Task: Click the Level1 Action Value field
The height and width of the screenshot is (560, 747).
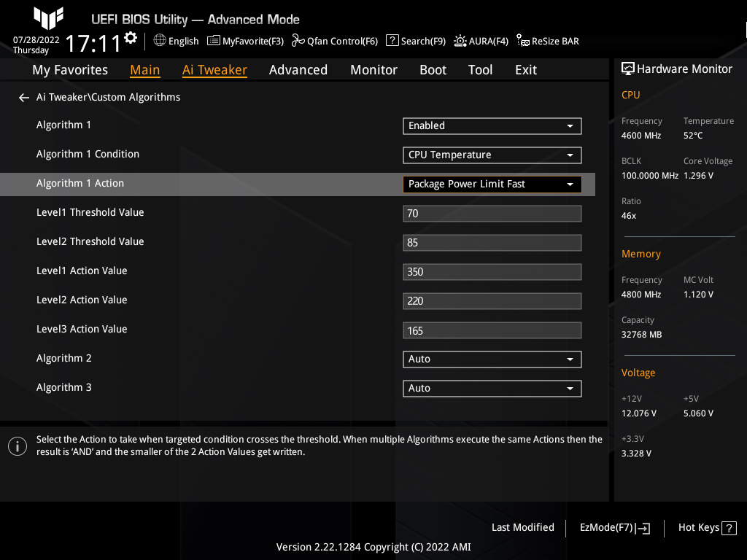Action: pos(492,271)
